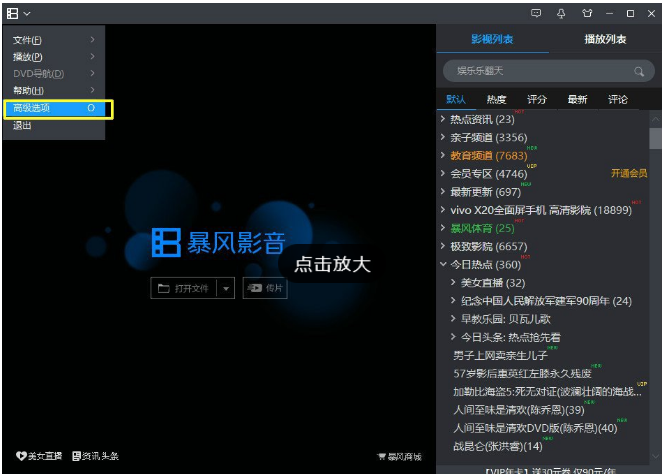This screenshot has height=474, width=662.
Task: Sort list by 评论
Action: pyautogui.click(x=618, y=100)
